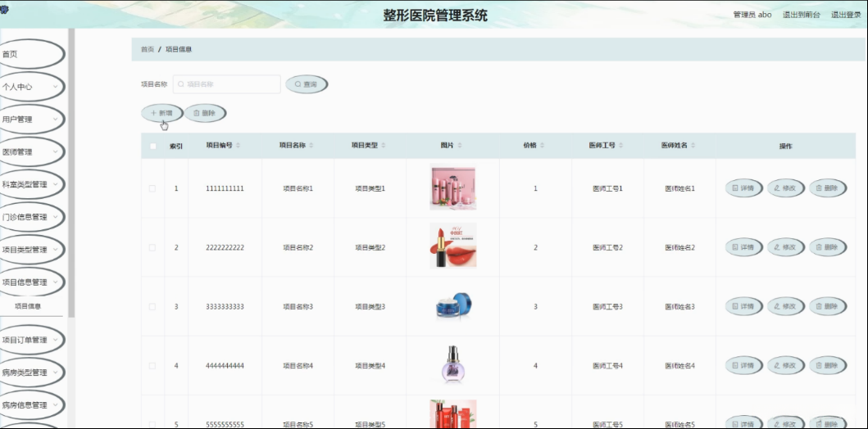Click 修改 for row 2222222222
The image size is (868, 429).
click(x=785, y=248)
